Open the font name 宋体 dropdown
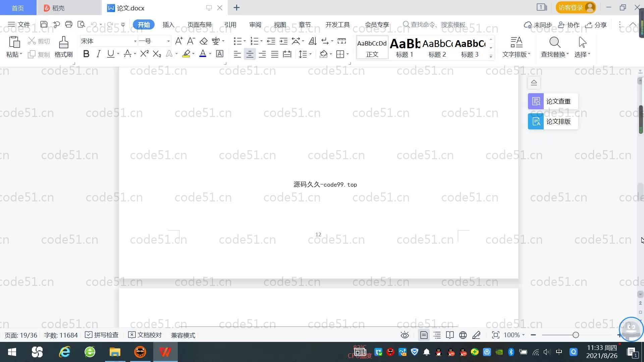The height and width of the screenshot is (362, 644). [135, 41]
